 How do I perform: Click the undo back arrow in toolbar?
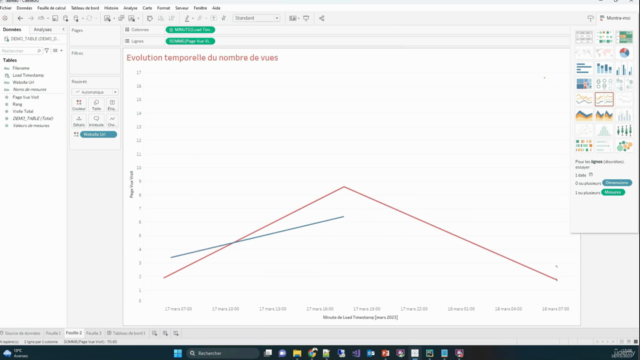tap(20, 18)
